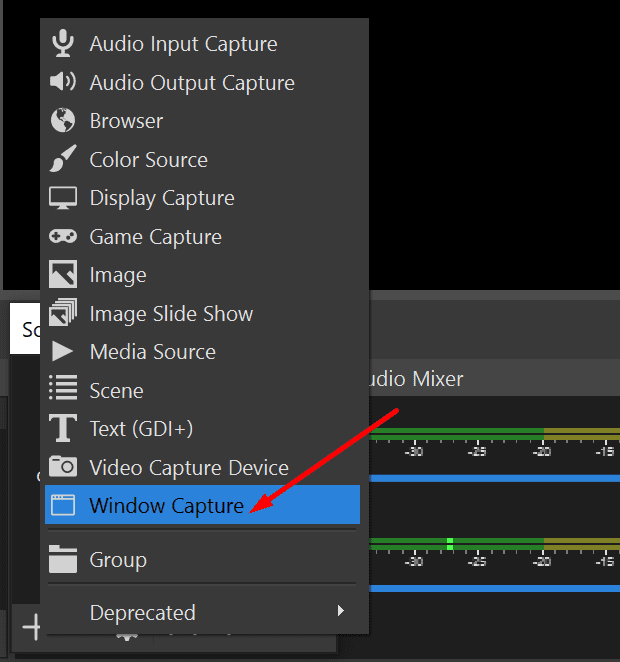Click the monitor icon for Display Capture

click(63, 198)
